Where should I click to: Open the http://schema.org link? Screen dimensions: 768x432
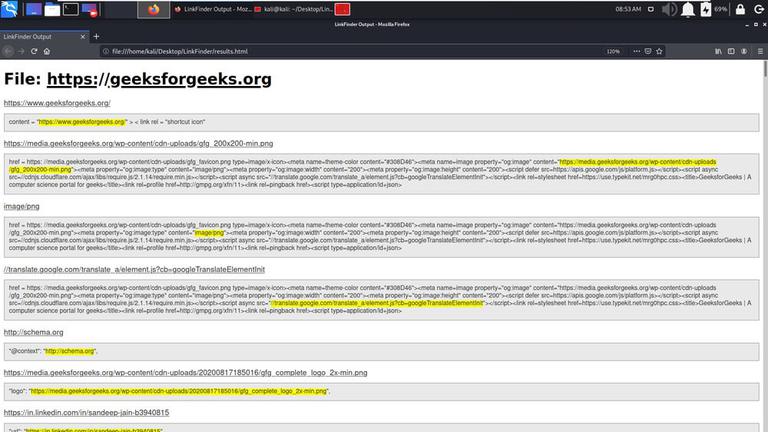pos(34,332)
